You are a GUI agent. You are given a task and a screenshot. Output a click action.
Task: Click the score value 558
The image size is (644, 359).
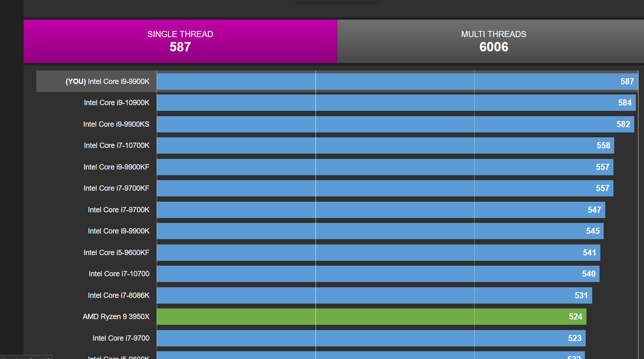pos(604,145)
